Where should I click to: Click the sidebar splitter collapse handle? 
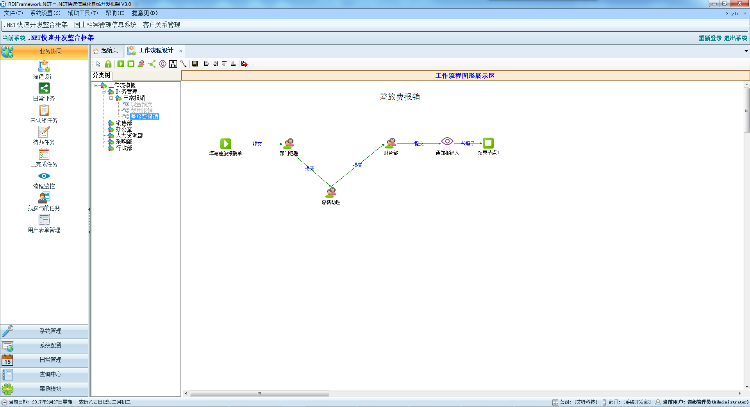(x=89, y=220)
